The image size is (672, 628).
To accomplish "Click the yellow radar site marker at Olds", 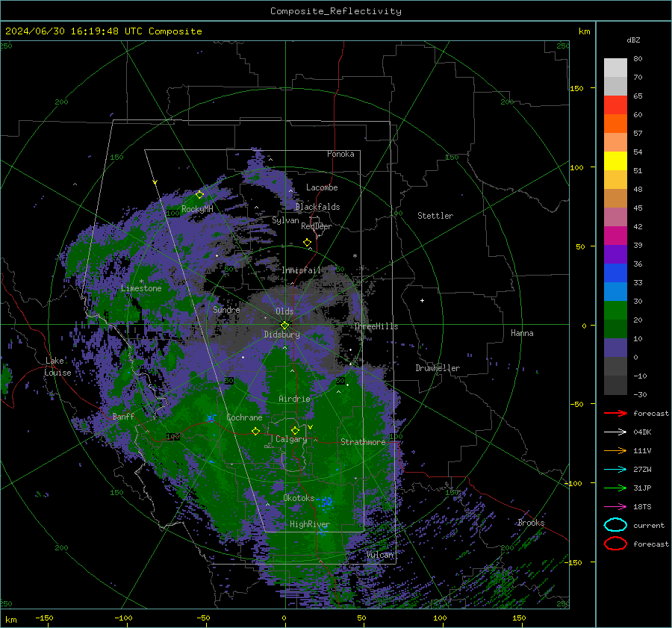I will click(x=284, y=325).
